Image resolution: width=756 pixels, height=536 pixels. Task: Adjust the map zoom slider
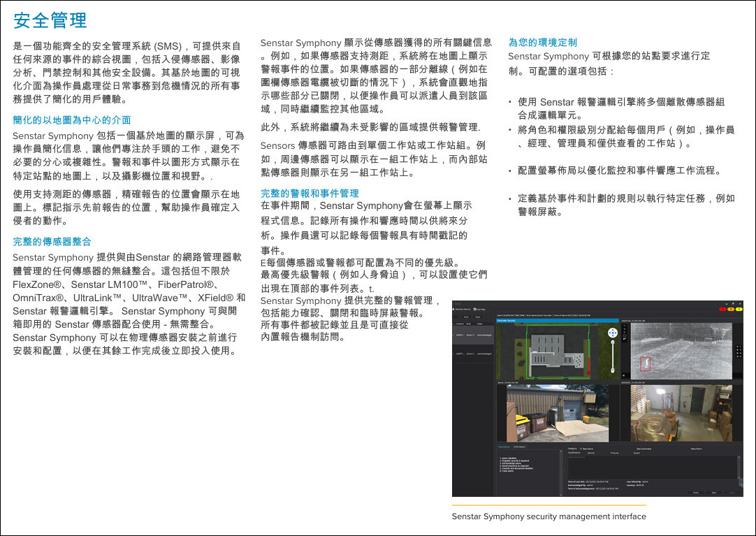coord(613,358)
